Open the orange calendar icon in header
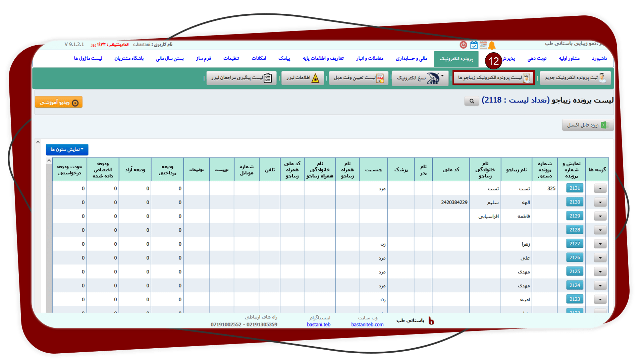The width and height of the screenshot is (644, 362). pos(483,45)
